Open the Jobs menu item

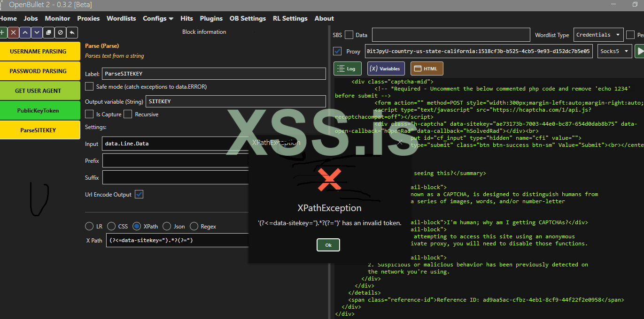[x=31, y=18]
